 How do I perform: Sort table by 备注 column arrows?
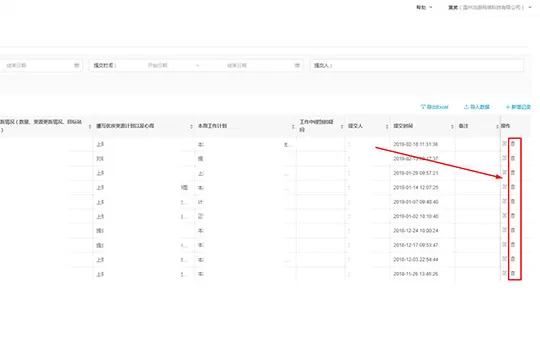(x=497, y=127)
